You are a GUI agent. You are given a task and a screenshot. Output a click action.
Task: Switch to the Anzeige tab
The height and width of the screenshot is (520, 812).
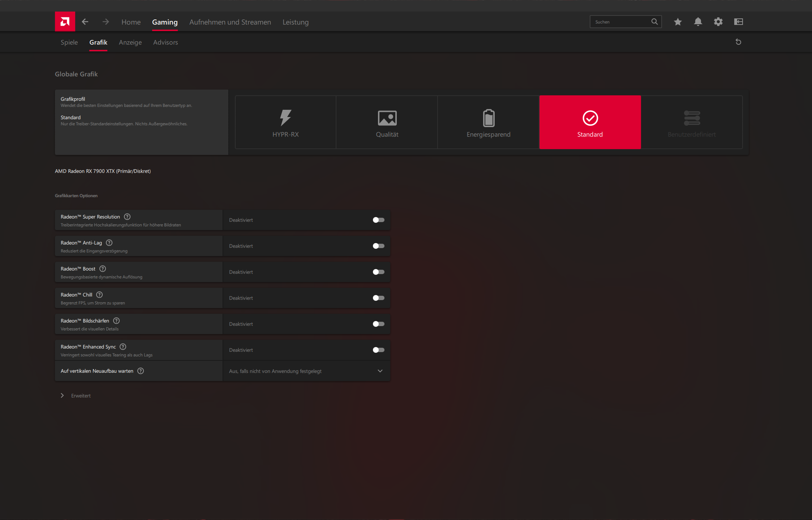coord(130,42)
